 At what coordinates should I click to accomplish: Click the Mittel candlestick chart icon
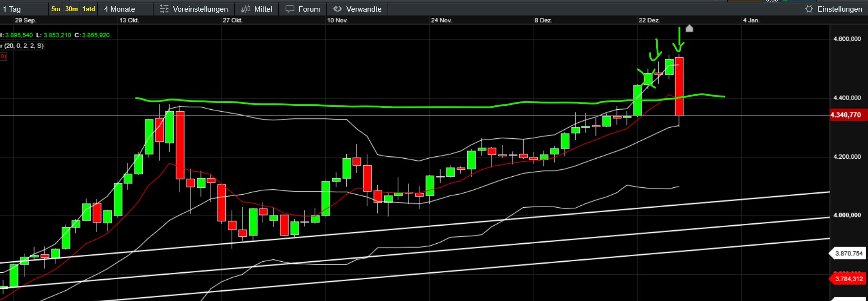pyautogui.click(x=246, y=9)
